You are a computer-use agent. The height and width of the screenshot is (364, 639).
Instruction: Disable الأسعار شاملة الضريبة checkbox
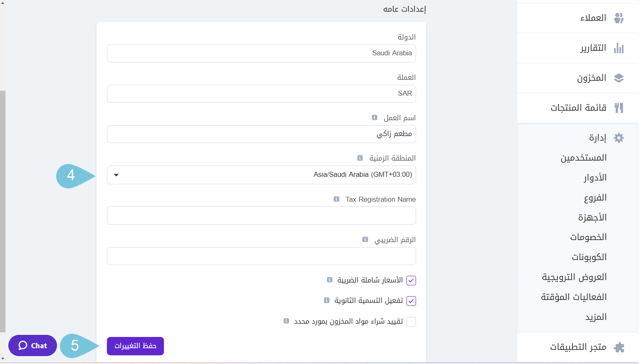pos(411,280)
